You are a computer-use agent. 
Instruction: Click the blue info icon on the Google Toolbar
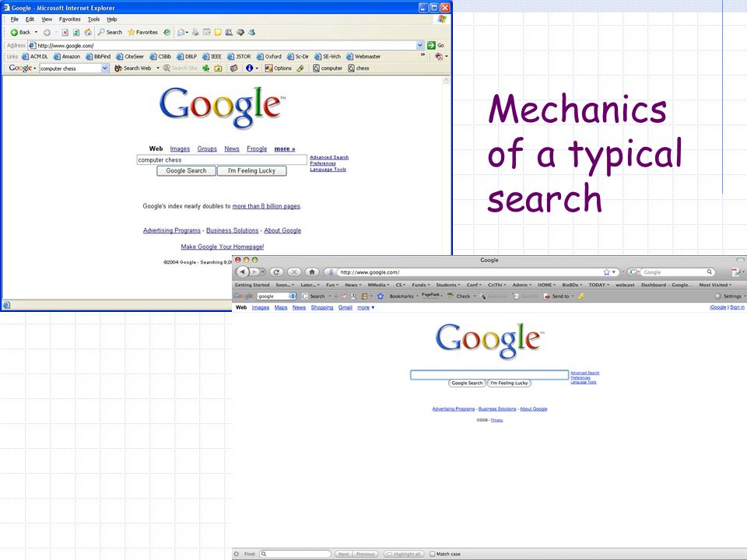point(249,68)
